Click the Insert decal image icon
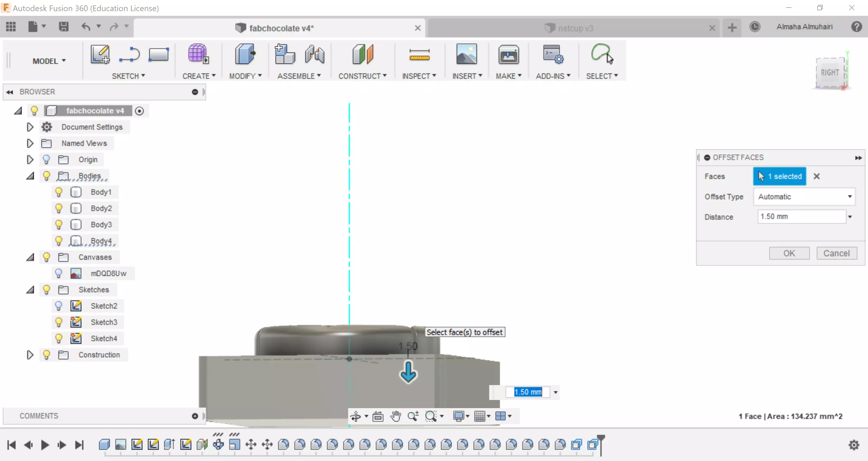 coord(466,54)
